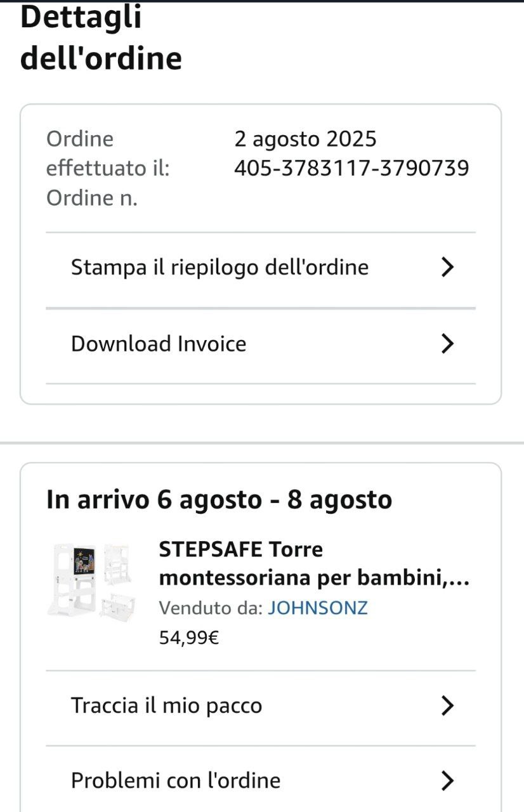Click the Ordine effettuato il label

(108, 154)
